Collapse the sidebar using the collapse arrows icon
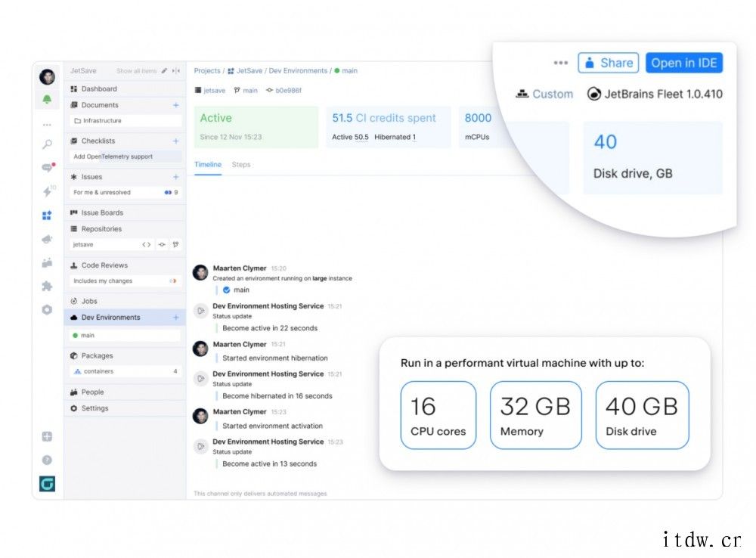The height and width of the screenshot is (558, 756). pos(176,71)
